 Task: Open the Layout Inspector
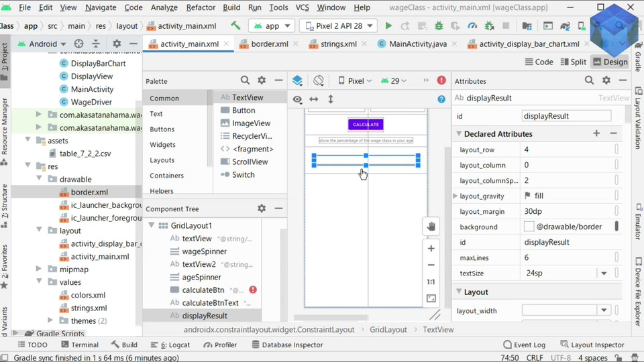[592, 345]
